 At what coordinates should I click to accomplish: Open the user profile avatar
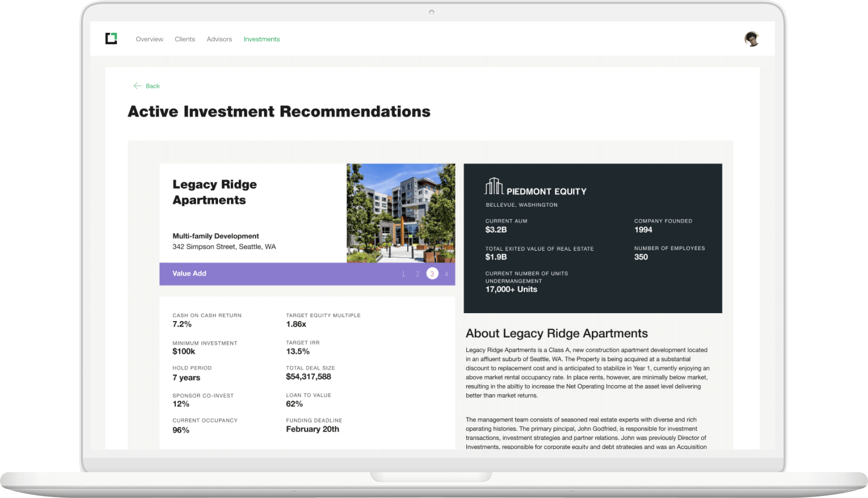pos(752,39)
